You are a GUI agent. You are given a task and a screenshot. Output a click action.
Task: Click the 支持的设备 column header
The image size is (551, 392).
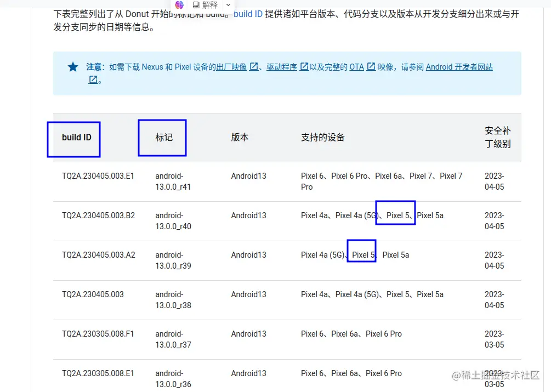pos(322,138)
